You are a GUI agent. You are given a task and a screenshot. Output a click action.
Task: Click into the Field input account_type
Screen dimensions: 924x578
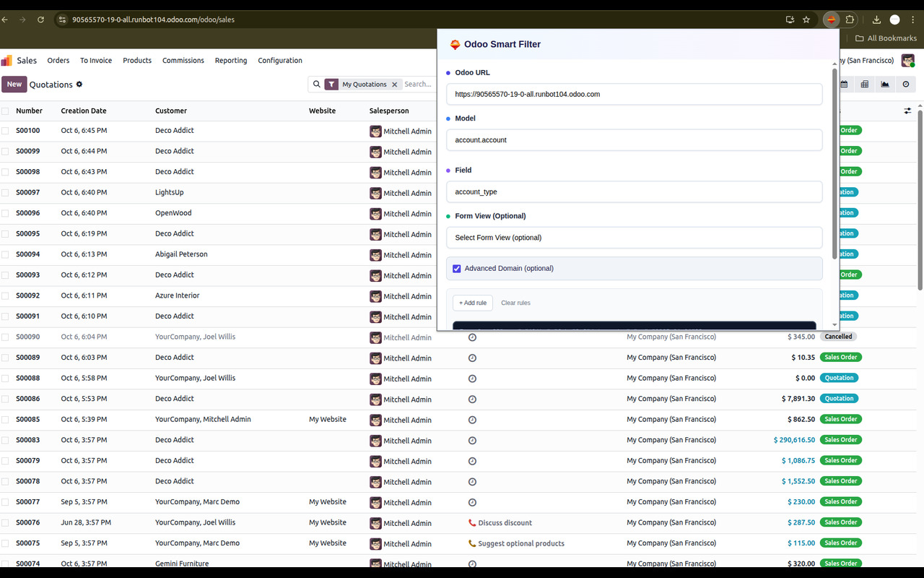click(634, 192)
